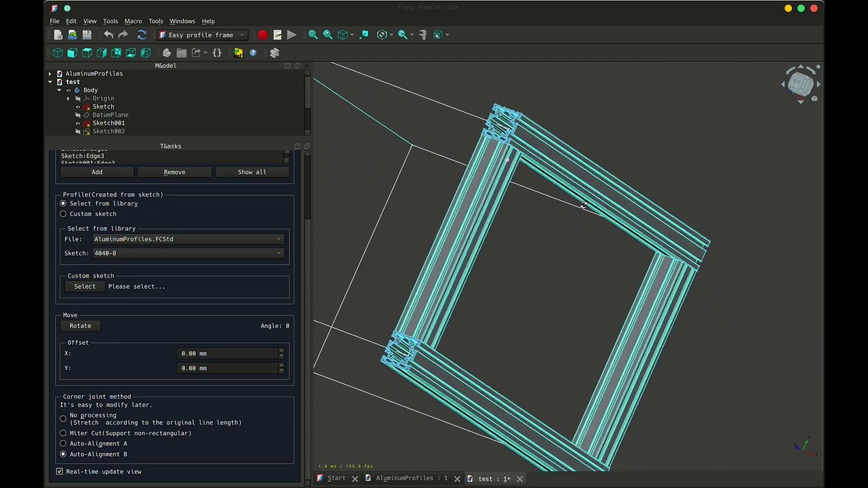The image size is (868, 488).
Task: Start macro recording with red button
Action: coord(262,35)
